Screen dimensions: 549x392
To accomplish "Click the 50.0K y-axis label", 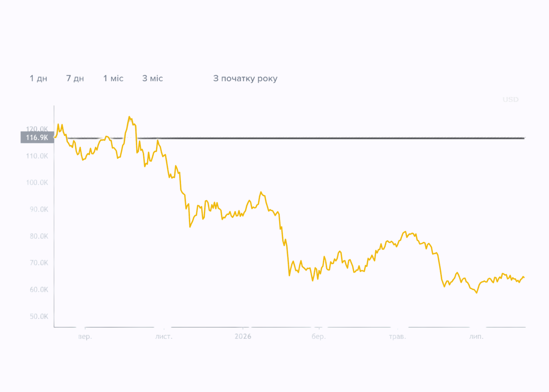I will coord(39,316).
